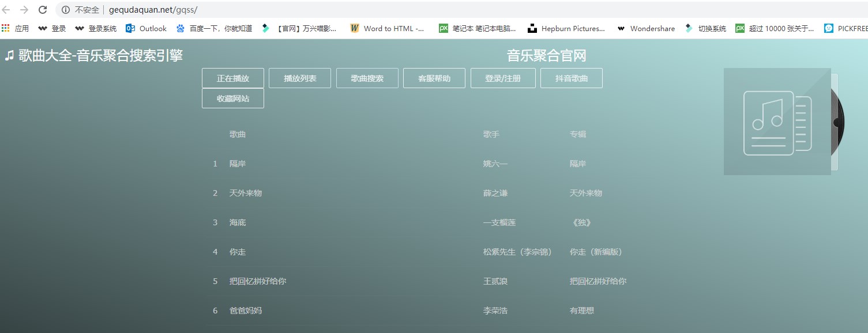Open the 歌曲搜索 tab
The width and height of the screenshot is (868, 333).
pyautogui.click(x=367, y=78)
